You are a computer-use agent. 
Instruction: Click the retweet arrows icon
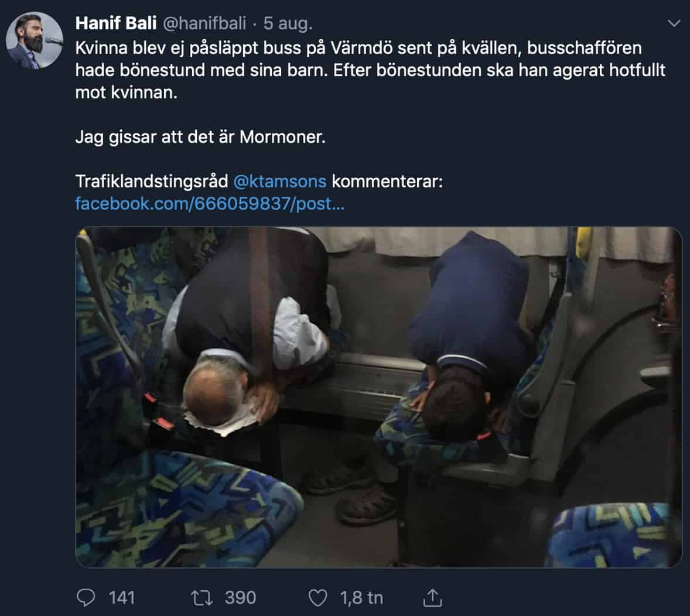[x=202, y=597]
